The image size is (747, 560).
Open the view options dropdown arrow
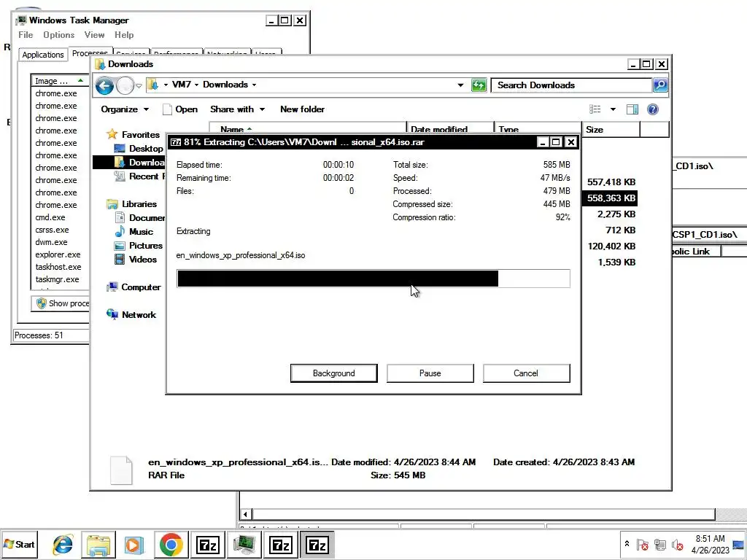(613, 109)
